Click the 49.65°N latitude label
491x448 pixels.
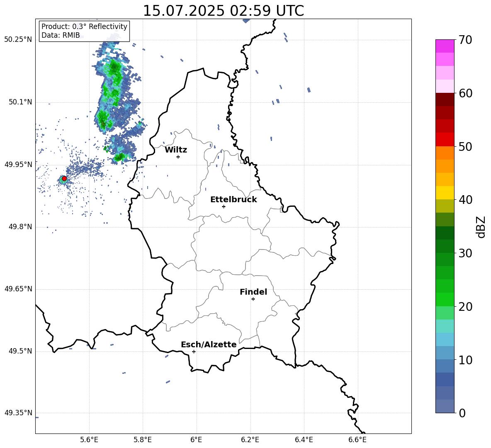click(18, 289)
